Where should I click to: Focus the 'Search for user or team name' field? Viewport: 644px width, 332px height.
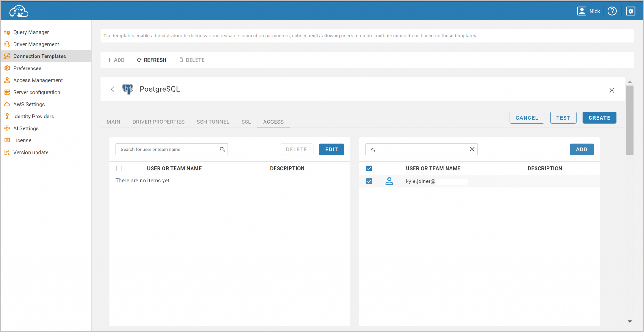(x=172, y=150)
